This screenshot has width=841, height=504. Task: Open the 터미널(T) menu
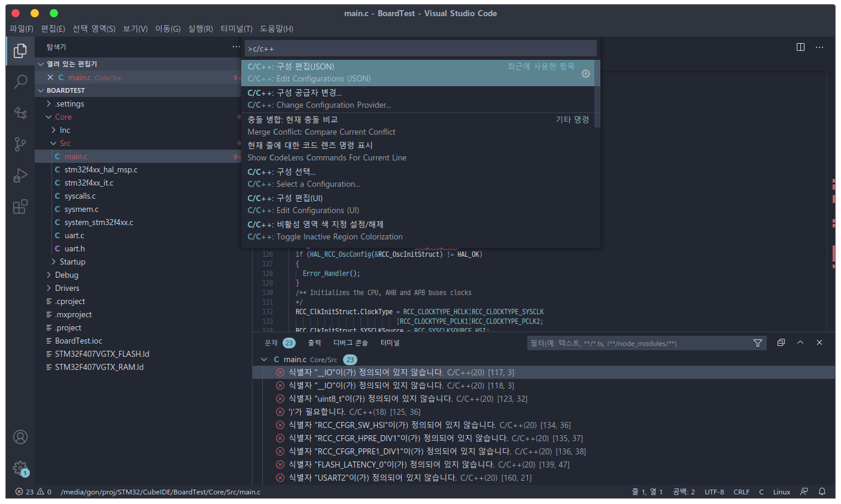point(236,29)
